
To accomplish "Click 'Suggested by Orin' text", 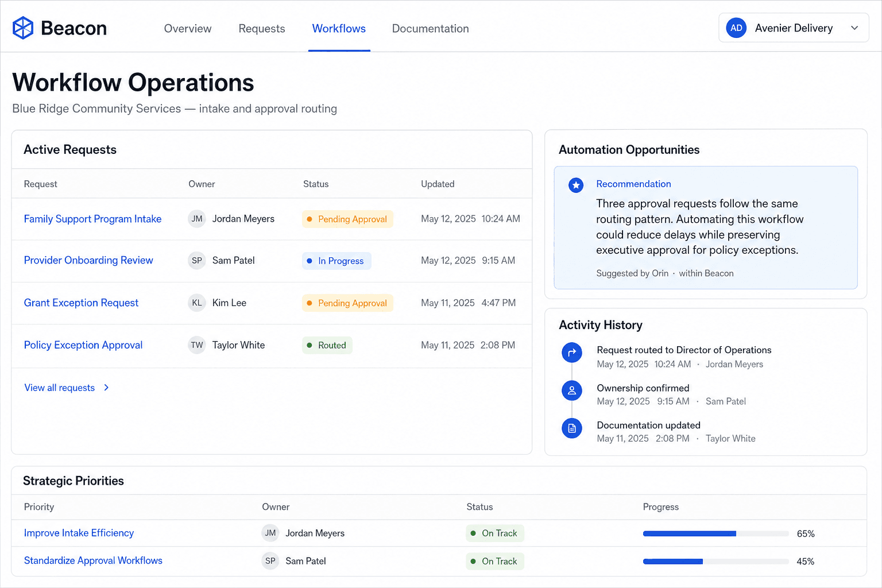I will pos(632,273).
